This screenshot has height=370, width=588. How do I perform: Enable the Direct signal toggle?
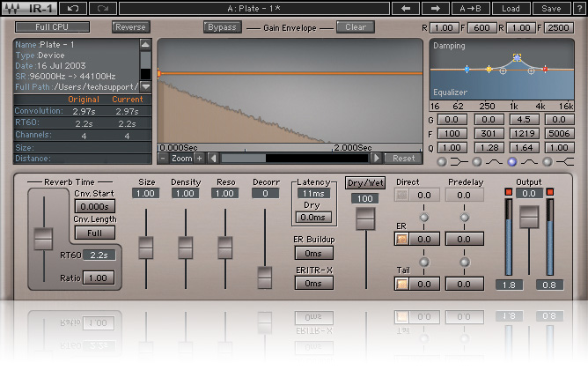point(401,195)
